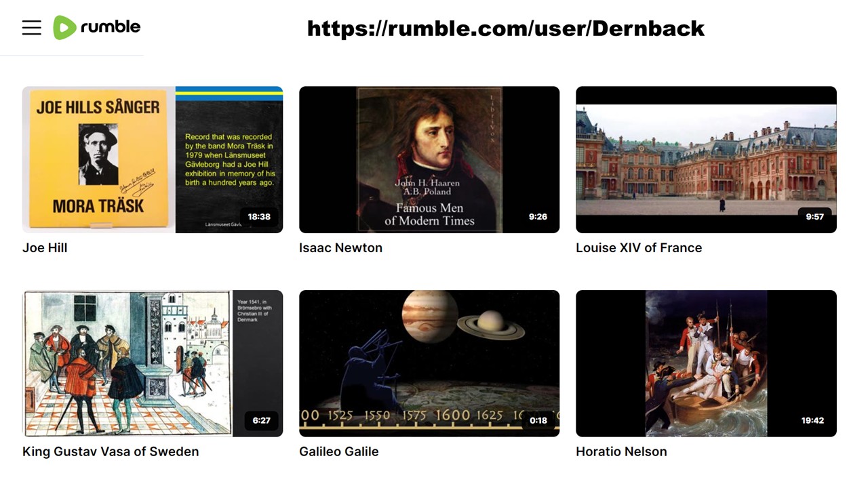
Task: Open the Horatio Nelson video thumbnail
Action: pos(706,363)
